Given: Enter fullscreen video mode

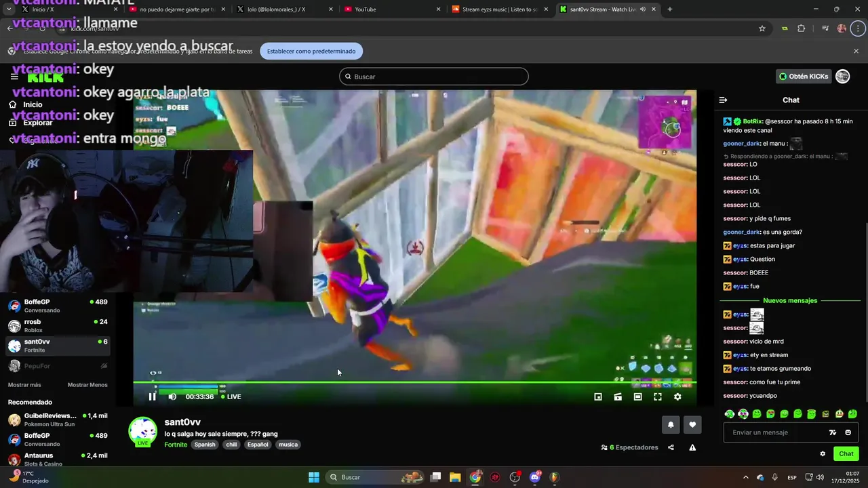Looking at the screenshot, I should click(x=658, y=396).
